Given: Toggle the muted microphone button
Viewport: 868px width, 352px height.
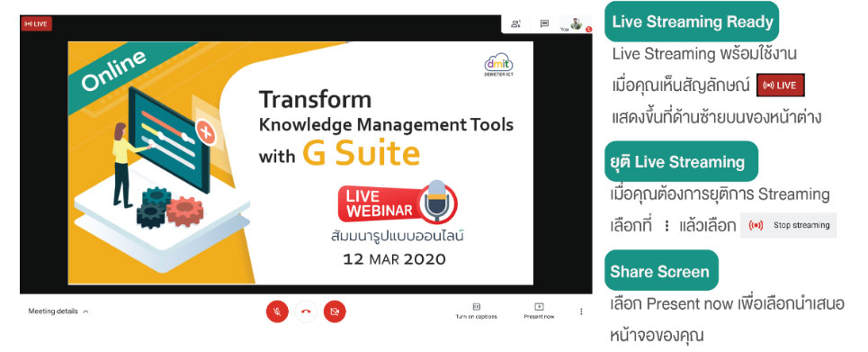Looking at the screenshot, I should [277, 311].
